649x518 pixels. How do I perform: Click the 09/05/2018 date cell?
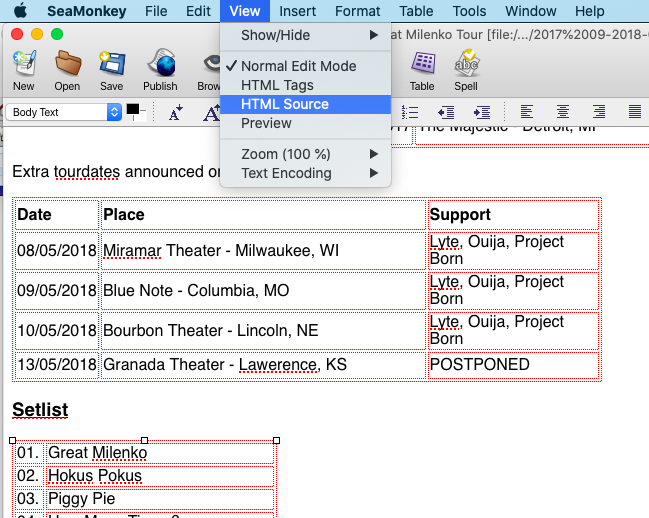pyautogui.click(x=57, y=290)
